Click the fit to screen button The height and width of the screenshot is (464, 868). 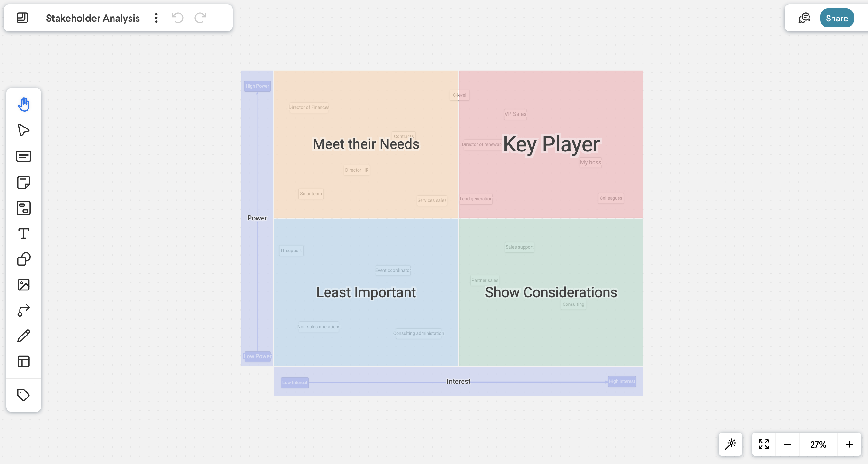763,445
